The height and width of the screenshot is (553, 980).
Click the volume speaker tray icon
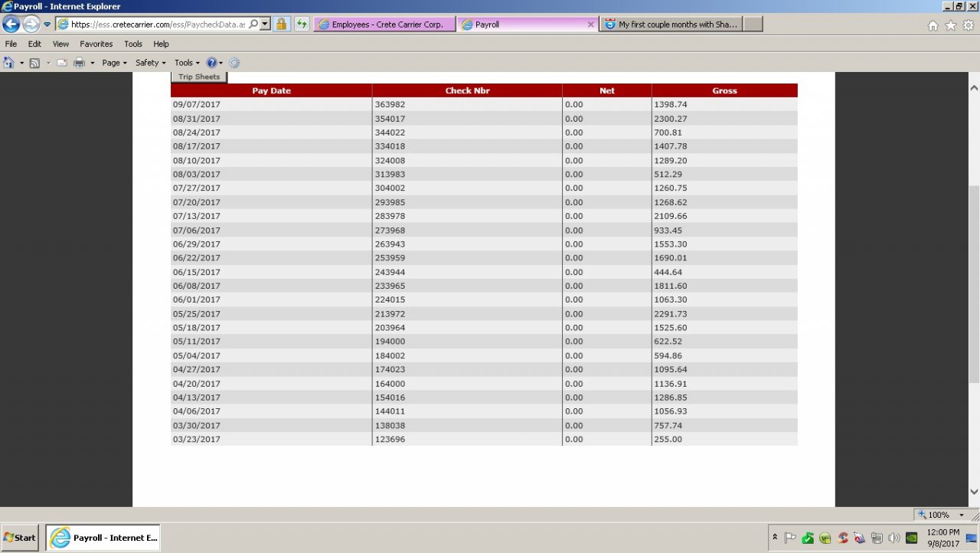[x=893, y=538]
